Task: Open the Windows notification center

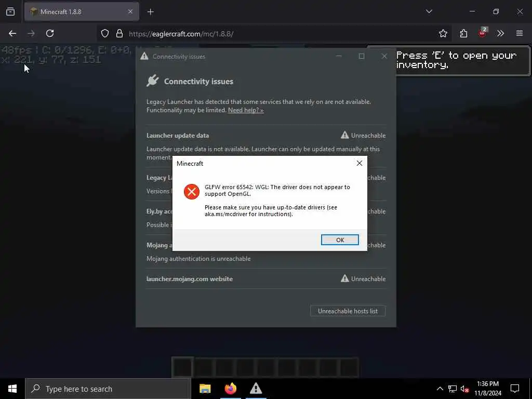Action: pos(515,389)
